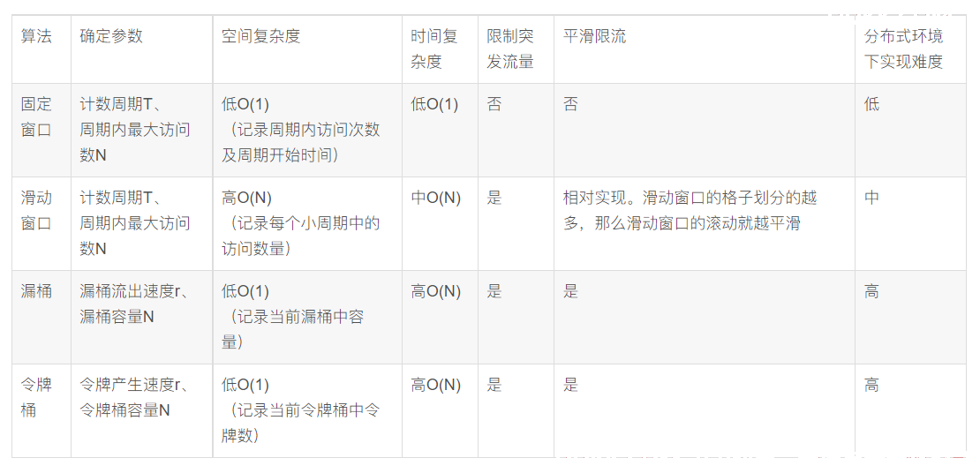Image resolution: width=980 pixels, height=473 pixels.
Task: Click the 限制突发流量 header cell
Action: click(516, 49)
